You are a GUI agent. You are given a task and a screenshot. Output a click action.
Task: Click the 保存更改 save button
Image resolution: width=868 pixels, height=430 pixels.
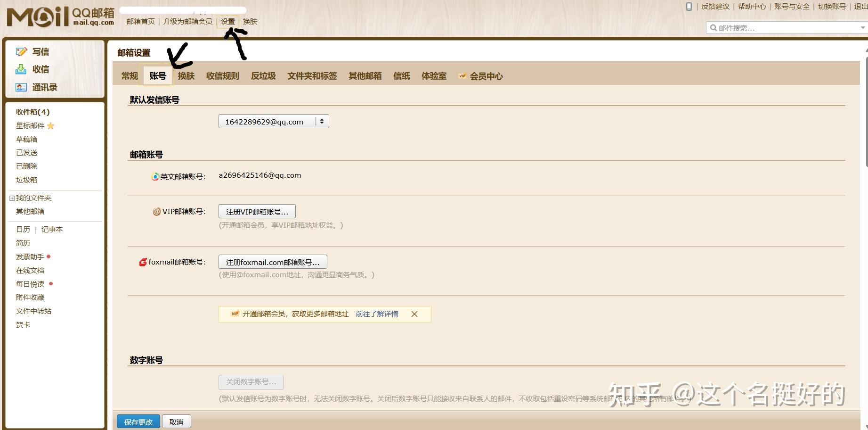coord(138,422)
